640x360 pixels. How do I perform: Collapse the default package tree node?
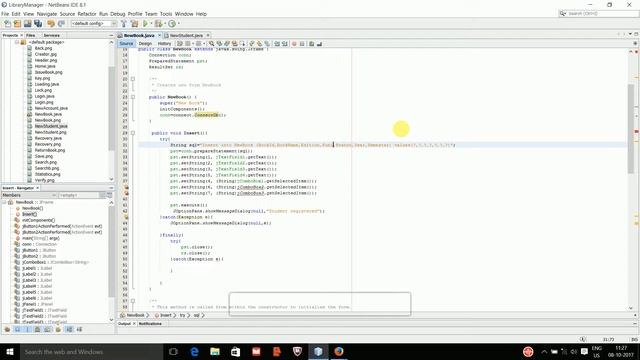click(17, 42)
